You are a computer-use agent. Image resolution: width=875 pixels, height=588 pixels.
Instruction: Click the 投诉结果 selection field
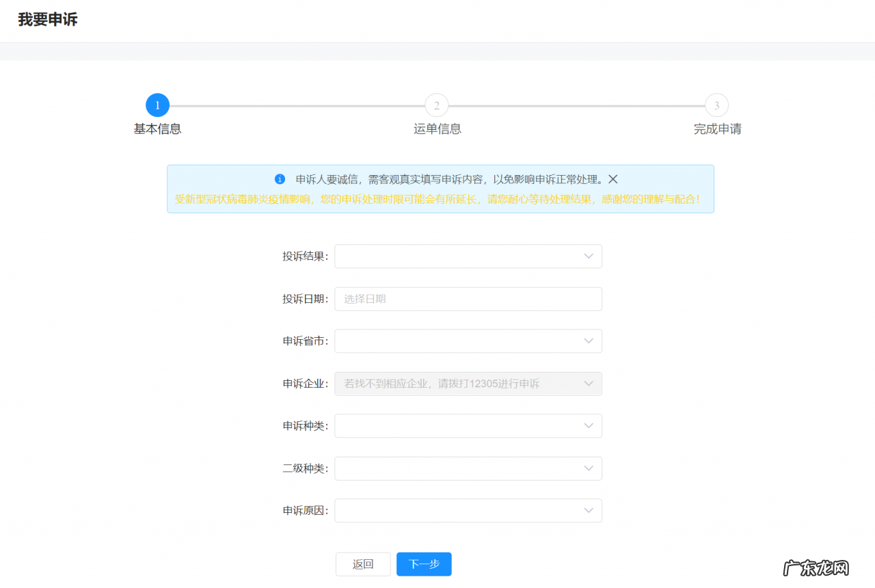468,256
